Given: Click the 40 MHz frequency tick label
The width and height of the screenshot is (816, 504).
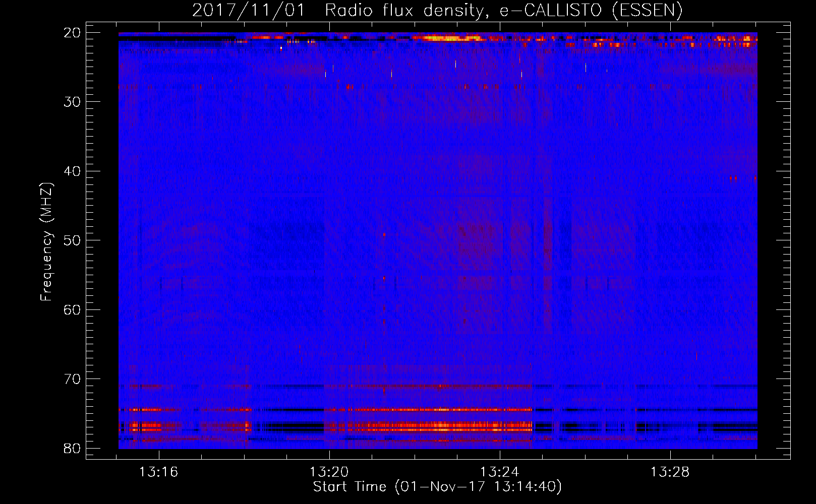Looking at the screenshot, I should [73, 171].
